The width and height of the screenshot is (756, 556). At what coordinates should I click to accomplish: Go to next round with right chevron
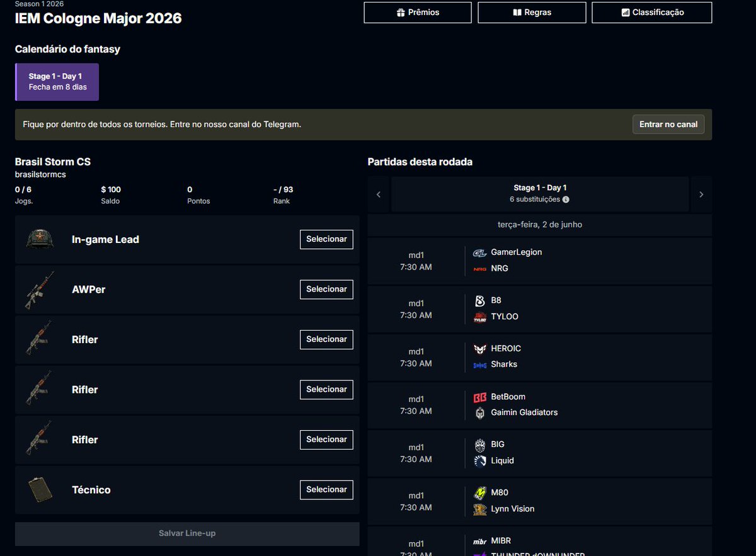(x=701, y=194)
